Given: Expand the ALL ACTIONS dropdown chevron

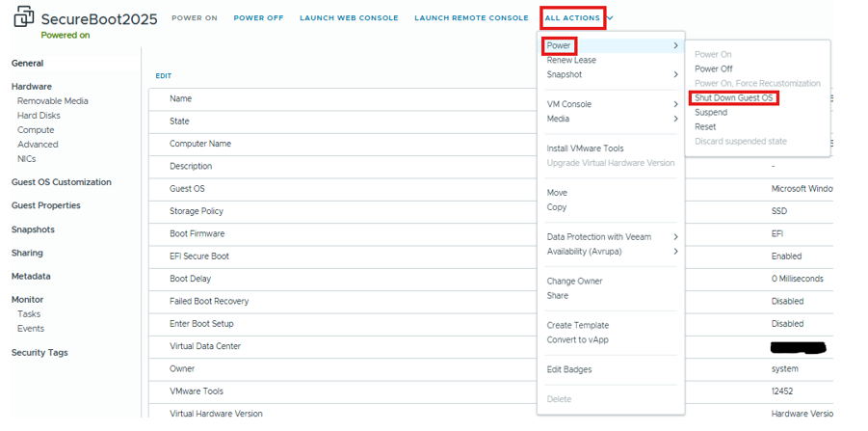Looking at the screenshot, I should tap(610, 18).
